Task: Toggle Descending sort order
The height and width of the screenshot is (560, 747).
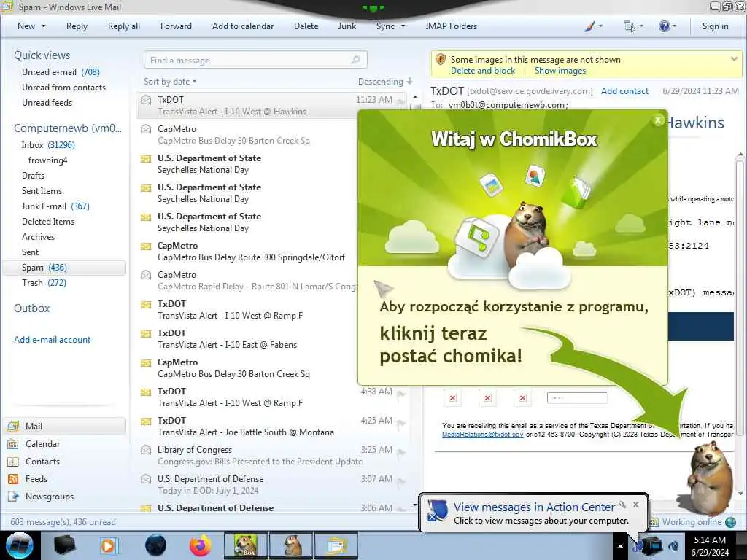Action: point(385,82)
